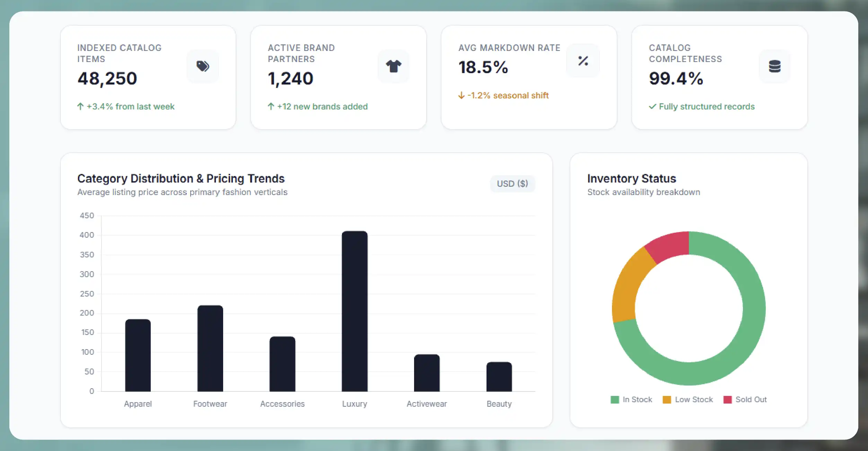Click the Accessories bar in the chart
The image size is (868, 451).
[282, 364]
